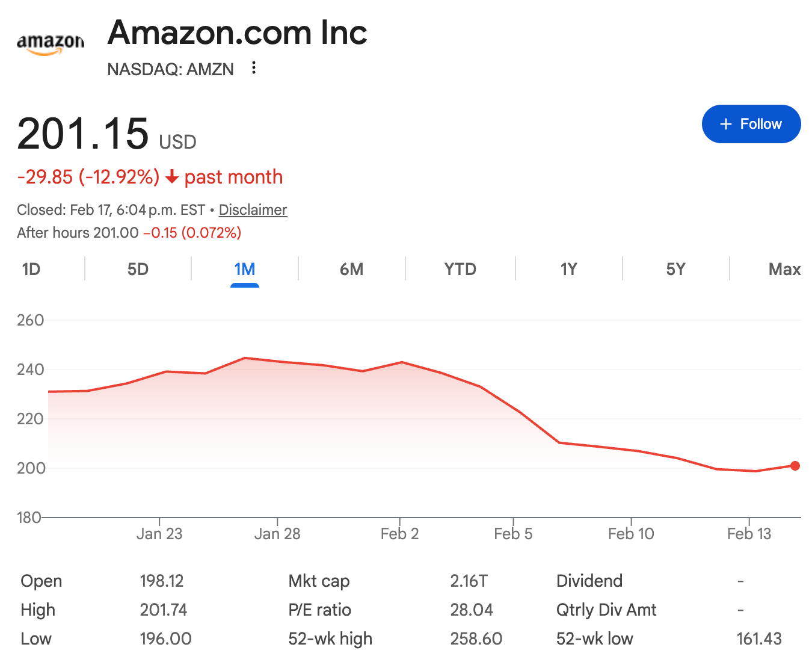Follow Amazon.com Inc stock
Screen dimensions: 812x668
[751, 124]
